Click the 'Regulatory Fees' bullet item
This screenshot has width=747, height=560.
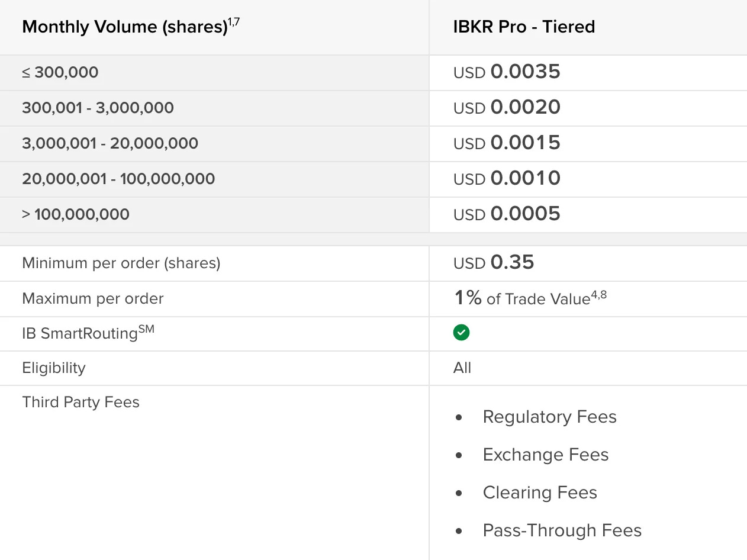click(550, 417)
